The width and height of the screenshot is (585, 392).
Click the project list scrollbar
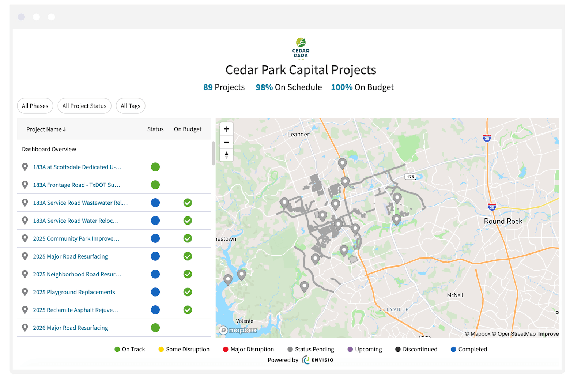pyautogui.click(x=214, y=154)
